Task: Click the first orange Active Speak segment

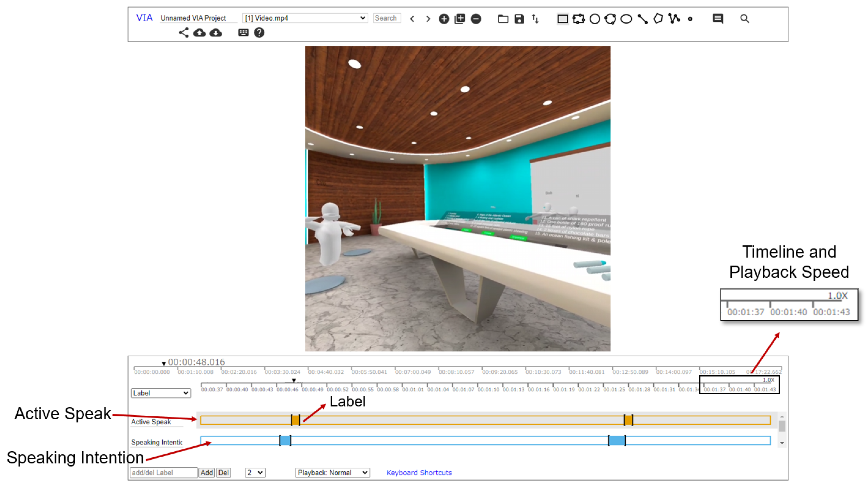Action: 295,420
